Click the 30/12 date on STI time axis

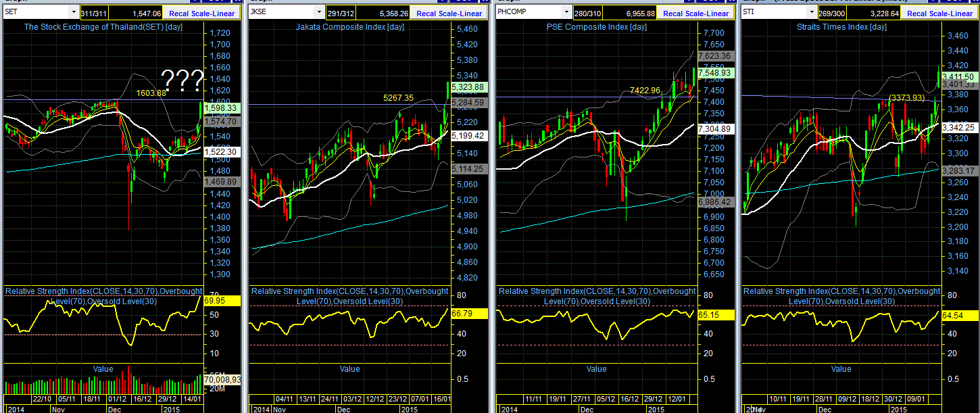tap(893, 399)
